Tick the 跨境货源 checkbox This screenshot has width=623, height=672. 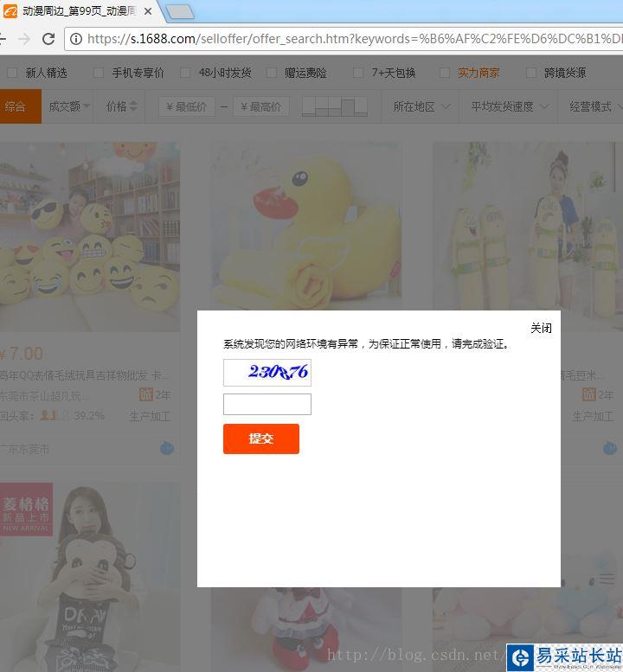530,73
